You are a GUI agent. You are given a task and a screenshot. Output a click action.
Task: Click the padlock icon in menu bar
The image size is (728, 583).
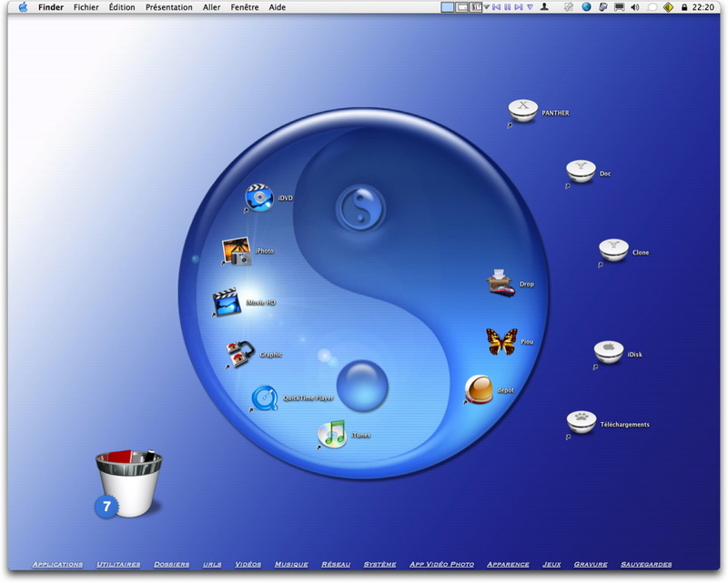click(x=684, y=7)
